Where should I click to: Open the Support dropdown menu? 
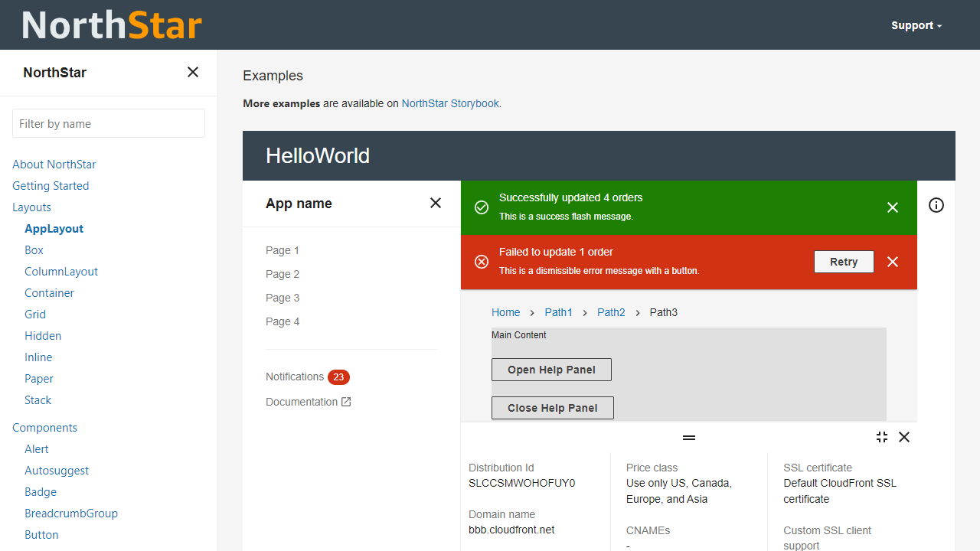pos(916,25)
